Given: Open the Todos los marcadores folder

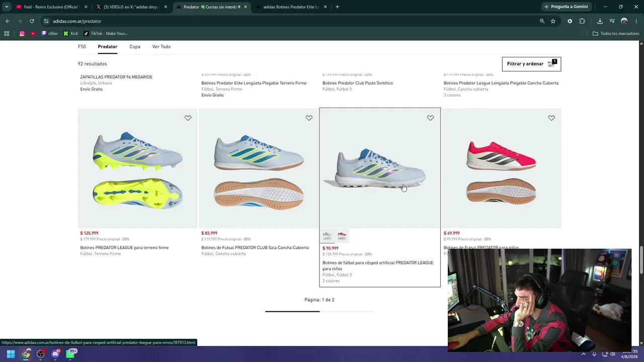Looking at the screenshot, I should click(616, 34).
